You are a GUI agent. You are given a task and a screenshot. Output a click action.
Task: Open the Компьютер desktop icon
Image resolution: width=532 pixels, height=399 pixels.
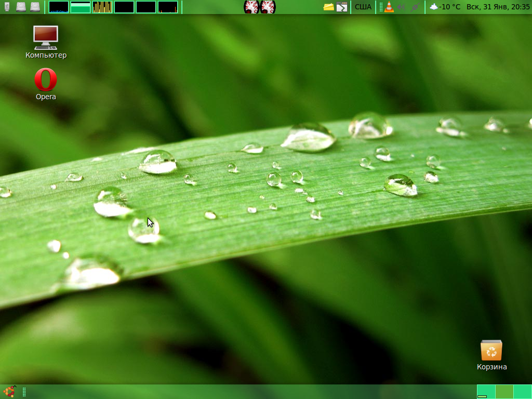46,38
